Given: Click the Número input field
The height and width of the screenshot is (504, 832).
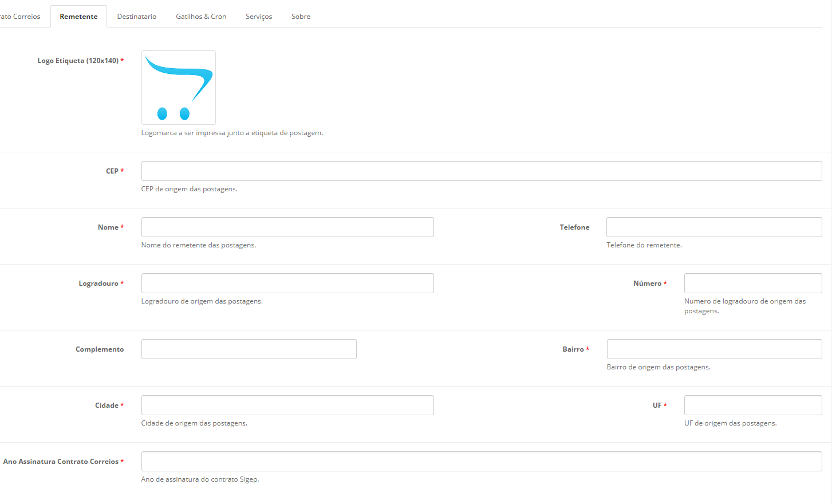Looking at the screenshot, I should click(x=753, y=283).
